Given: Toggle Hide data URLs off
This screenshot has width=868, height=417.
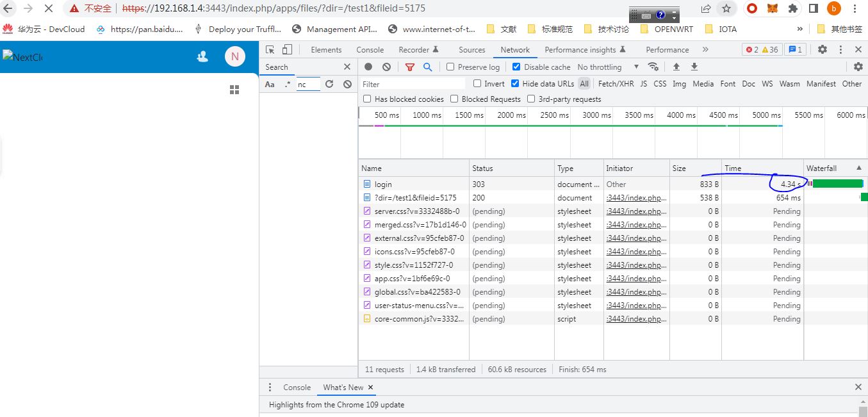Looking at the screenshot, I should [515, 83].
